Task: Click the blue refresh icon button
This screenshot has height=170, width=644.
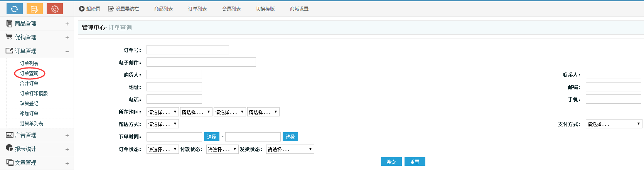Action: (15, 8)
